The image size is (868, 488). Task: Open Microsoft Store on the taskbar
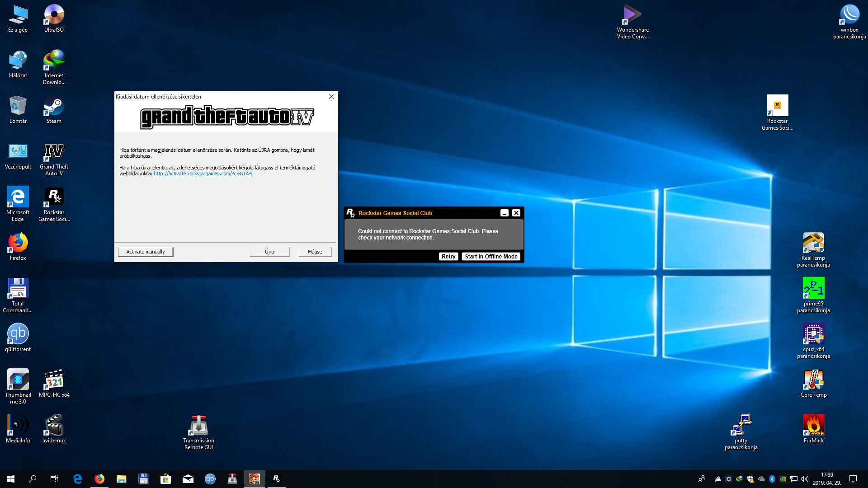(166, 479)
